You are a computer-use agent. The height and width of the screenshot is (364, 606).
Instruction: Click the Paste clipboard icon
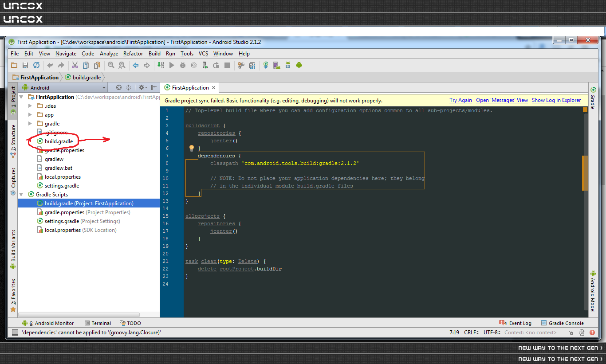97,65
